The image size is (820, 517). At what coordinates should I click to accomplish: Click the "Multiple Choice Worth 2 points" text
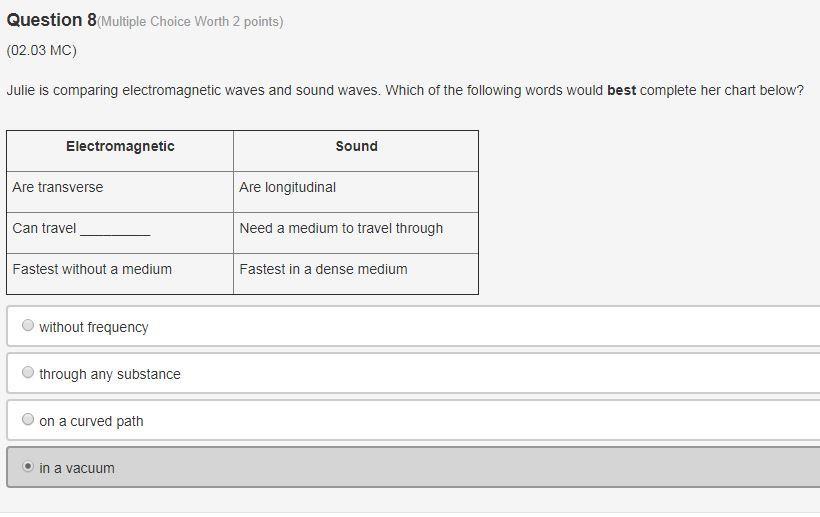tap(190, 21)
